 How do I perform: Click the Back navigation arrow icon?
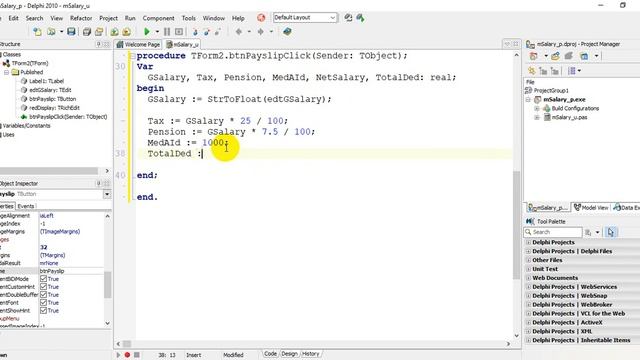tap(239, 31)
